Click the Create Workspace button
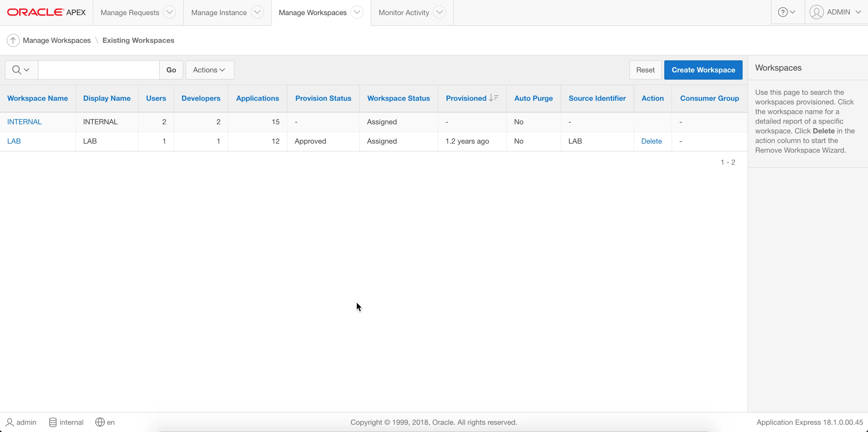 click(x=703, y=70)
